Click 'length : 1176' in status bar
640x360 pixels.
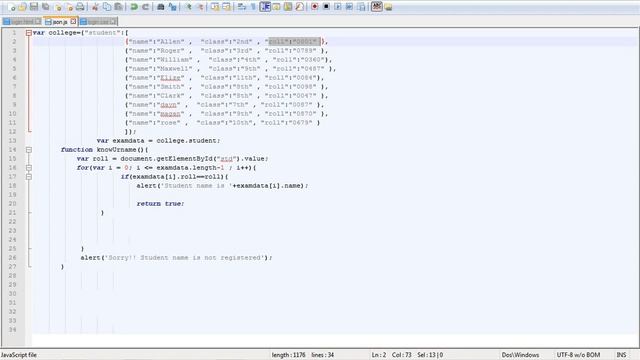[289, 355]
